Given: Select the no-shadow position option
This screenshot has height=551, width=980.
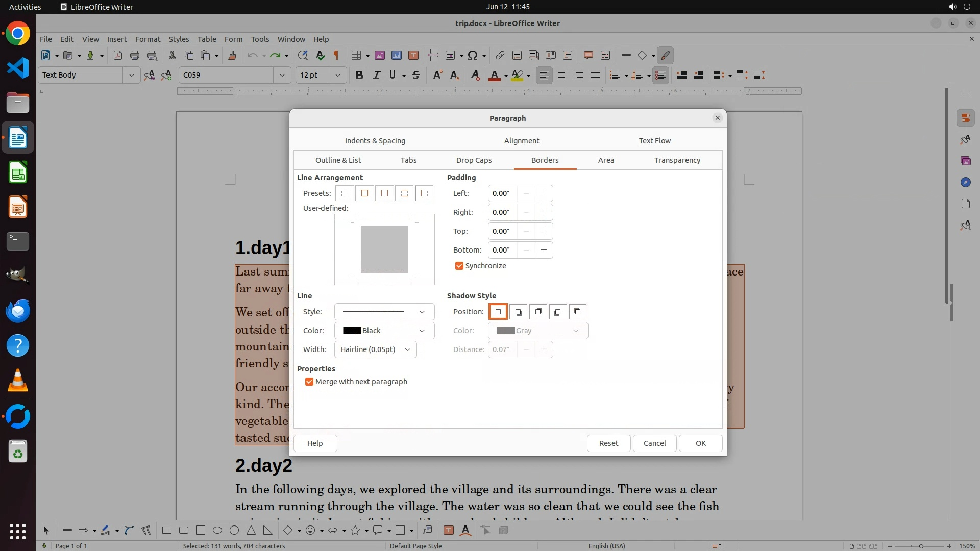Looking at the screenshot, I should click(x=498, y=312).
